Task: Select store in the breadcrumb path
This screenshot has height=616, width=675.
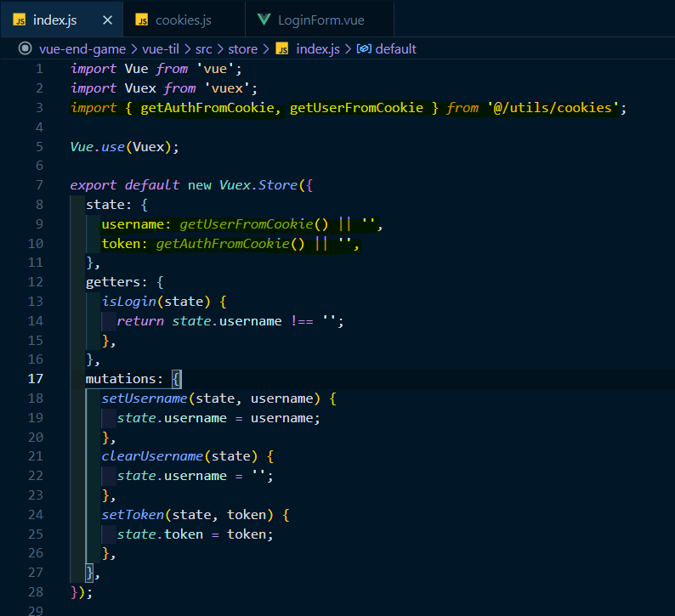Action: [243, 49]
